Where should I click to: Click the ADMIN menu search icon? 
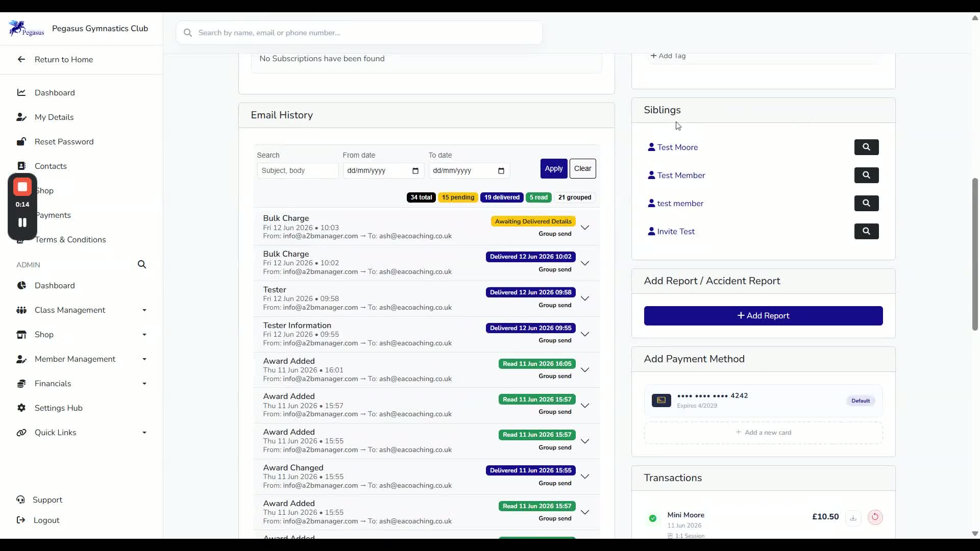[142, 264]
